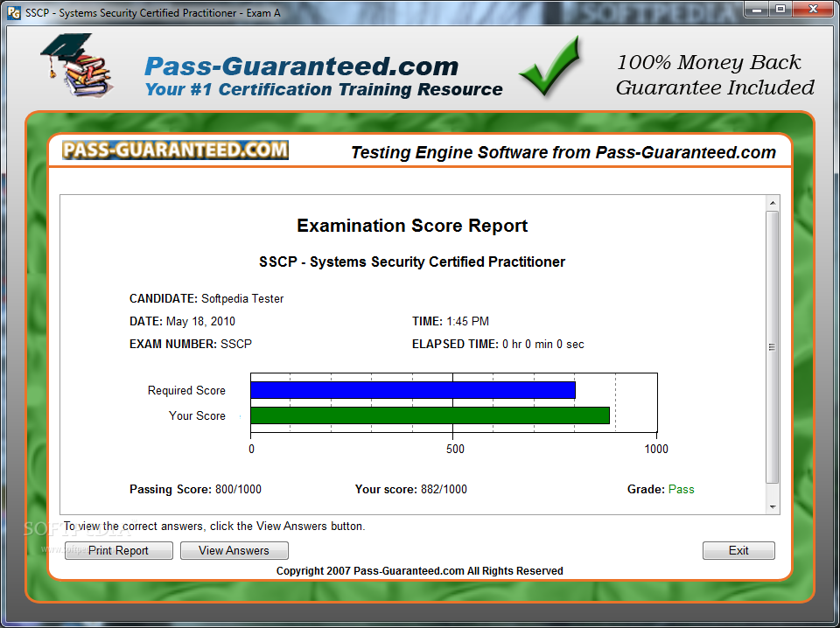Click the date 'May 18, 2010'
The height and width of the screenshot is (628, 840).
click(x=200, y=321)
